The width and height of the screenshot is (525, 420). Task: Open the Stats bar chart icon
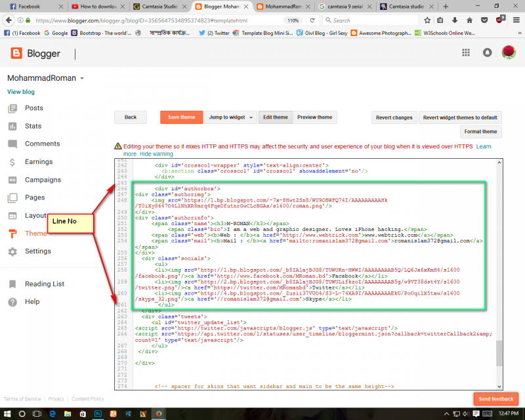pyautogui.click(x=12, y=126)
